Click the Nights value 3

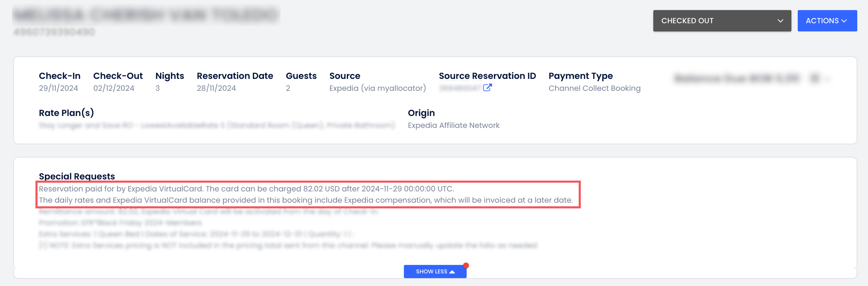(x=158, y=88)
